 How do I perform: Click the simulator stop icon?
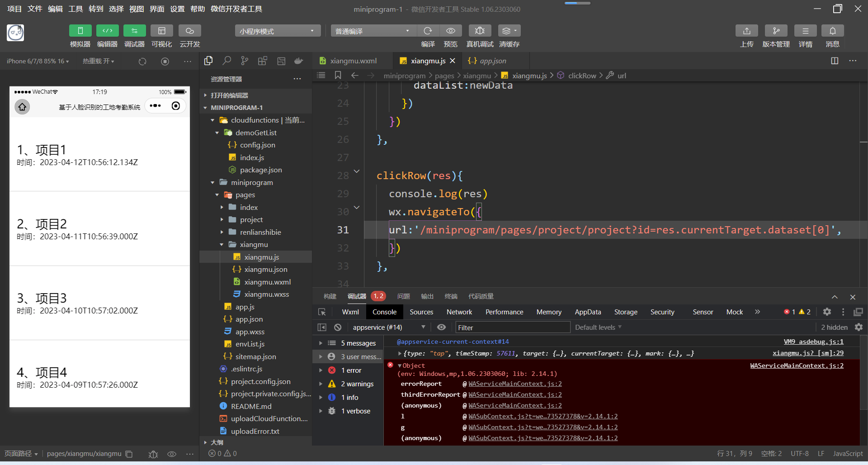point(165,61)
